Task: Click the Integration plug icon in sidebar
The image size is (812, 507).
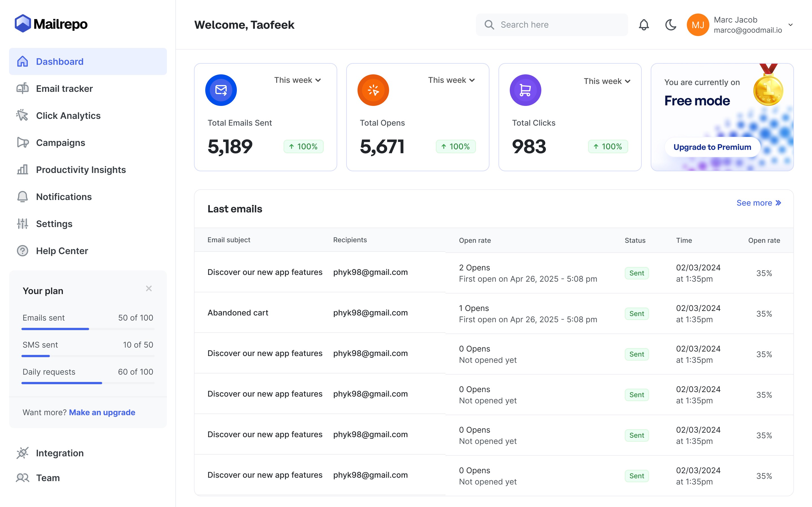Action: click(x=23, y=453)
